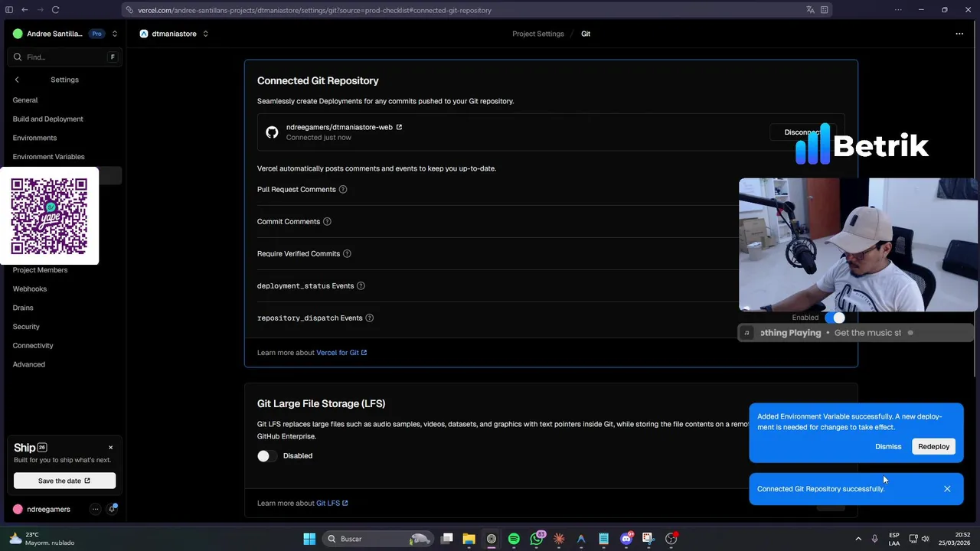Open Webhooks settings

click(x=30, y=289)
